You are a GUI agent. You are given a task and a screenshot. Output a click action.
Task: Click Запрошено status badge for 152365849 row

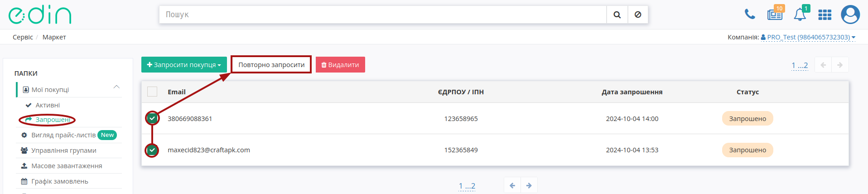click(x=747, y=150)
